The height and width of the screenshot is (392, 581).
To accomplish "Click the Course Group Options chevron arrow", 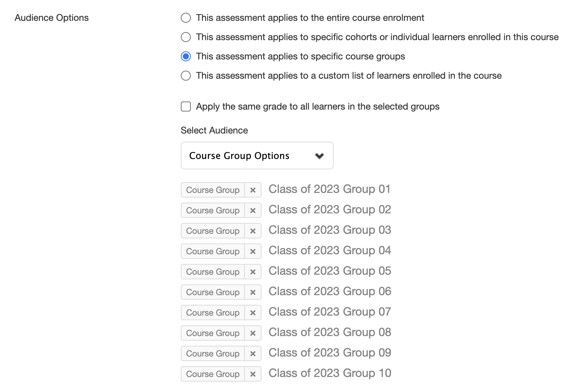I will pos(319,156).
